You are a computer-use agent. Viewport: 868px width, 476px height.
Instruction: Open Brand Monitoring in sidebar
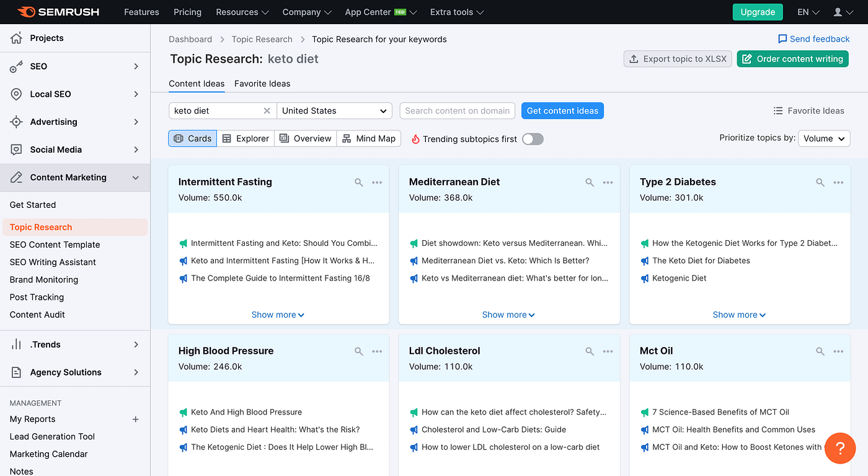[44, 280]
